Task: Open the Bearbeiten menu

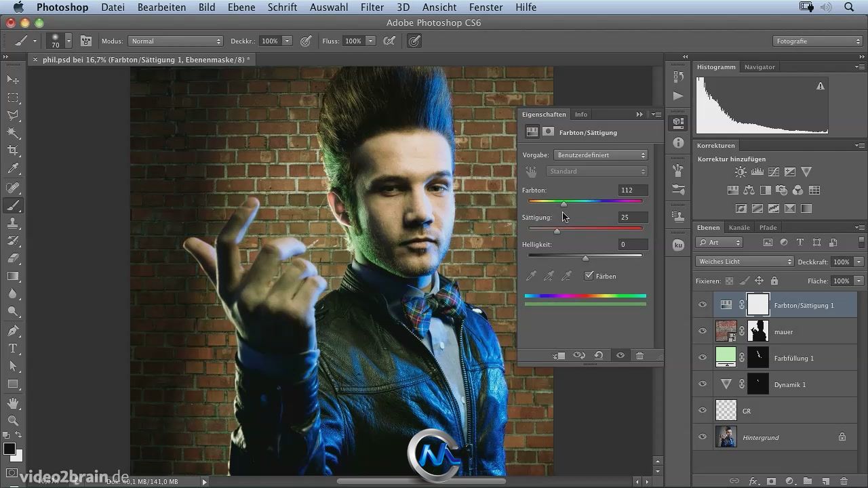Action: [161, 7]
